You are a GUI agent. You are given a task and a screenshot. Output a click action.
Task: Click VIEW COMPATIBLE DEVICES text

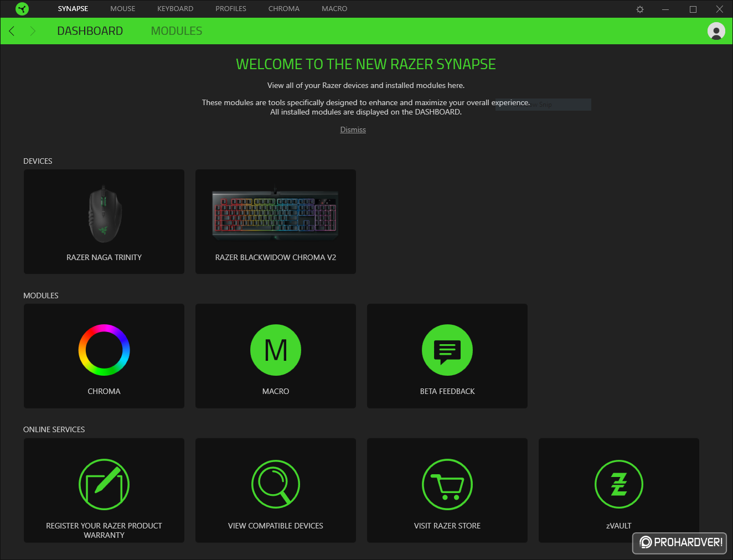click(x=276, y=526)
